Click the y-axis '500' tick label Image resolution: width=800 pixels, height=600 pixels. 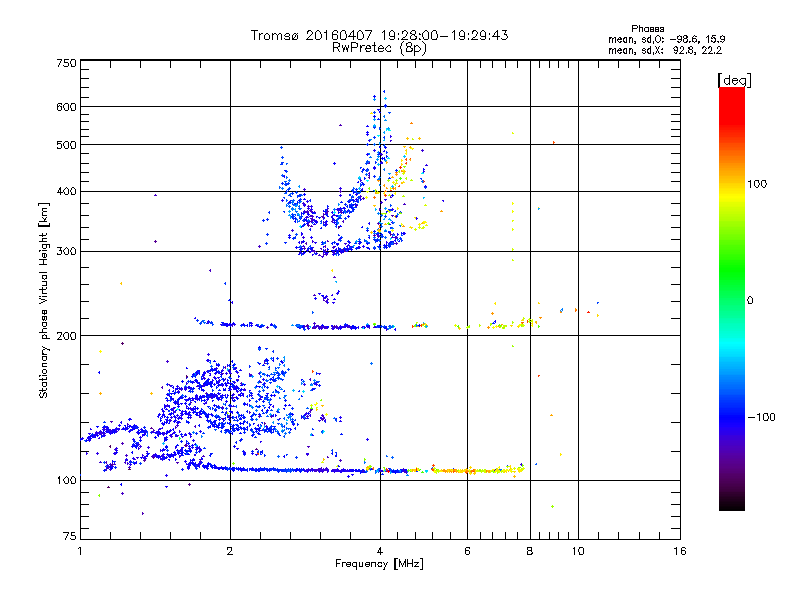tap(66, 145)
